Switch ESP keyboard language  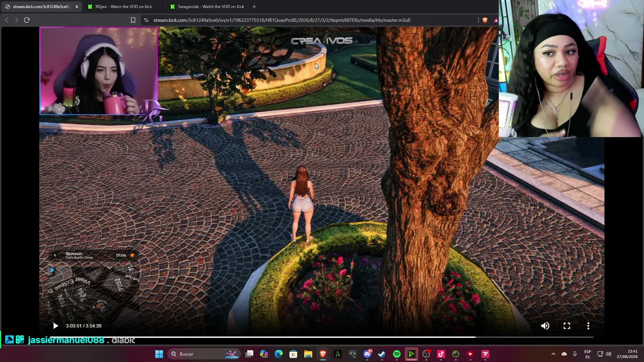(588, 354)
